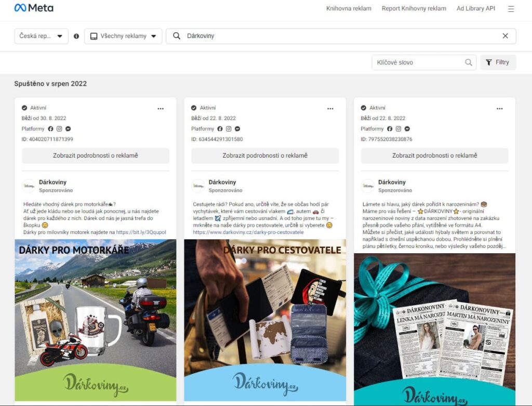
Task: Expand the Česká republika country dropdown
Action: coord(41,36)
